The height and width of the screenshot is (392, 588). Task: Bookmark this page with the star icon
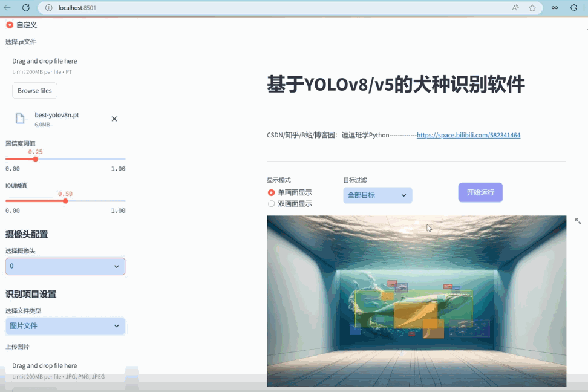(x=532, y=8)
